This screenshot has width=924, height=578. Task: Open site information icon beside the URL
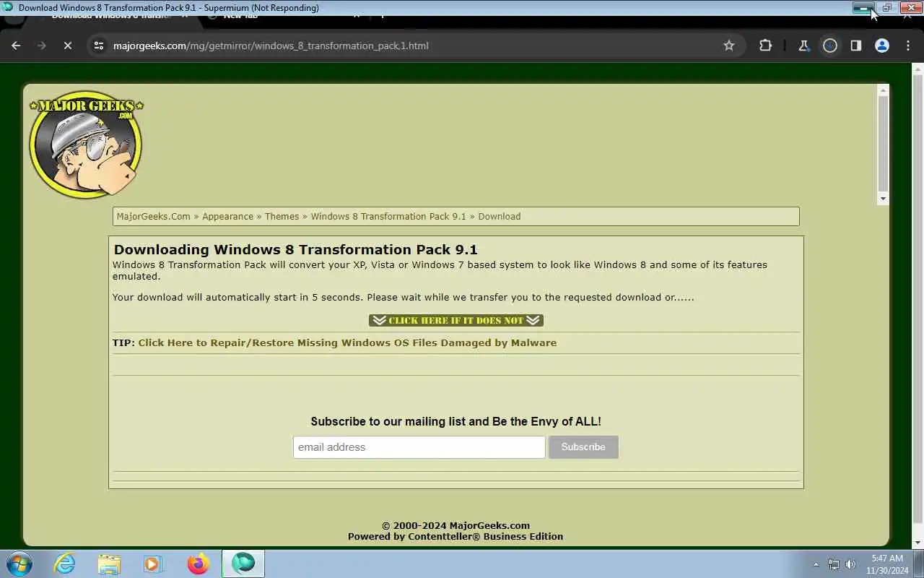coord(99,46)
